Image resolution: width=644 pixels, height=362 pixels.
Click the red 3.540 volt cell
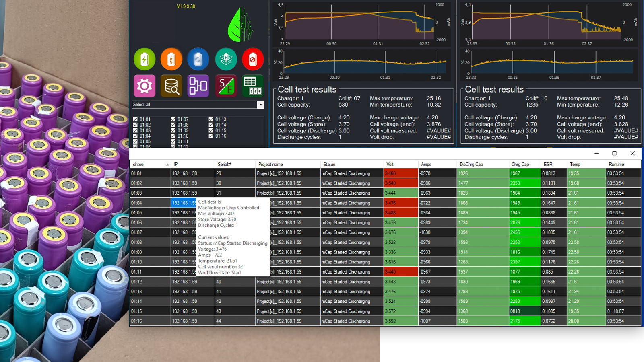click(x=401, y=183)
